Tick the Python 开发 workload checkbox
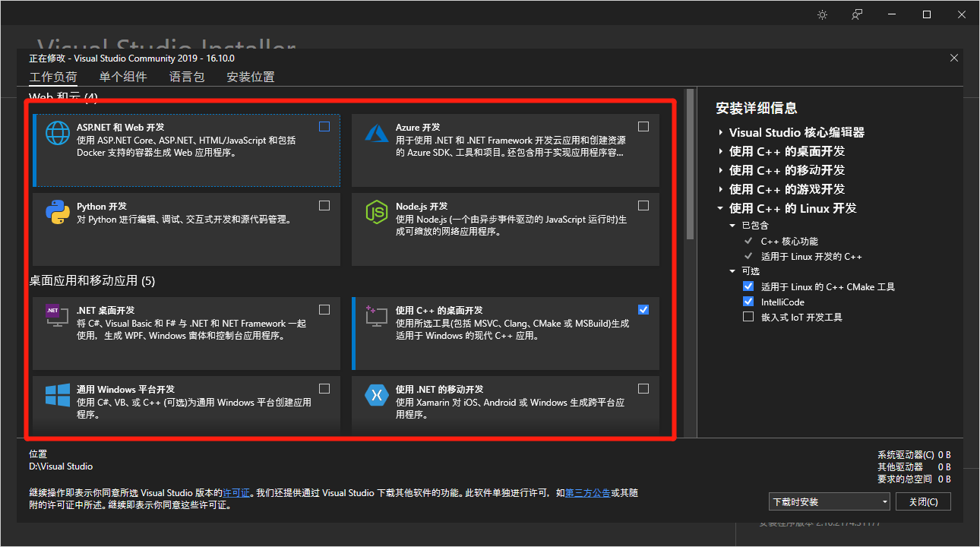Screen dimensions: 980x547 pyautogui.click(x=324, y=206)
